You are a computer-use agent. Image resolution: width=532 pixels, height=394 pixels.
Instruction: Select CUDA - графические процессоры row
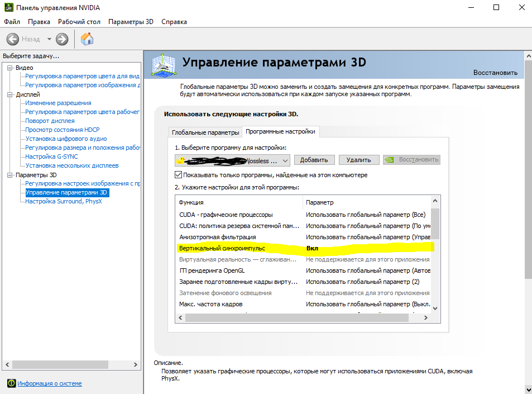304,215
